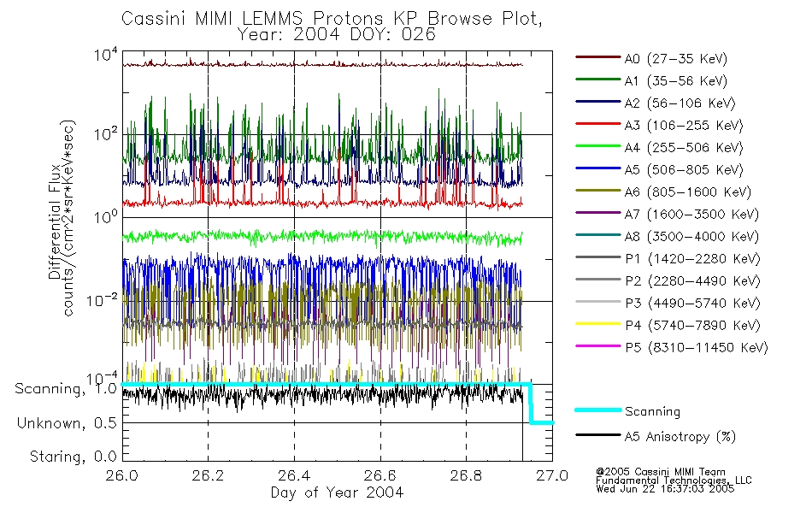Click the x-axis tick label 26.8
The height and width of the screenshot is (513, 812).
[x=466, y=475]
